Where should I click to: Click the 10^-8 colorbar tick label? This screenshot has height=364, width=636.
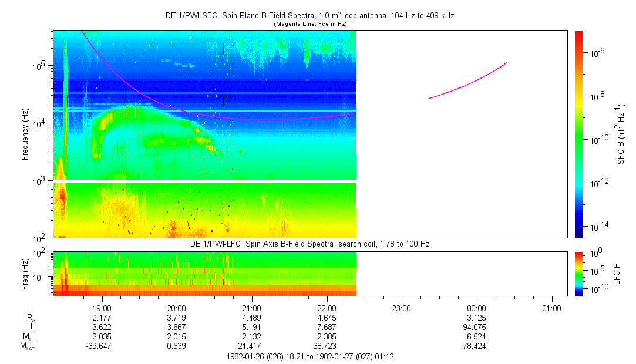click(x=597, y=96)
